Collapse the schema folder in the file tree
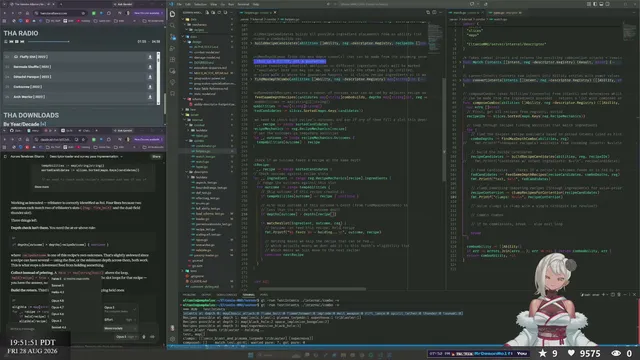Screen dimensions: 640x360 coord(197,99)
